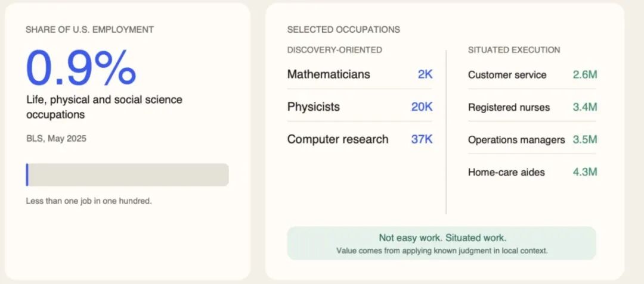This screenshot has width=644, height=284.
Task: Select the Home-care aides label
Action: point(506,172)
